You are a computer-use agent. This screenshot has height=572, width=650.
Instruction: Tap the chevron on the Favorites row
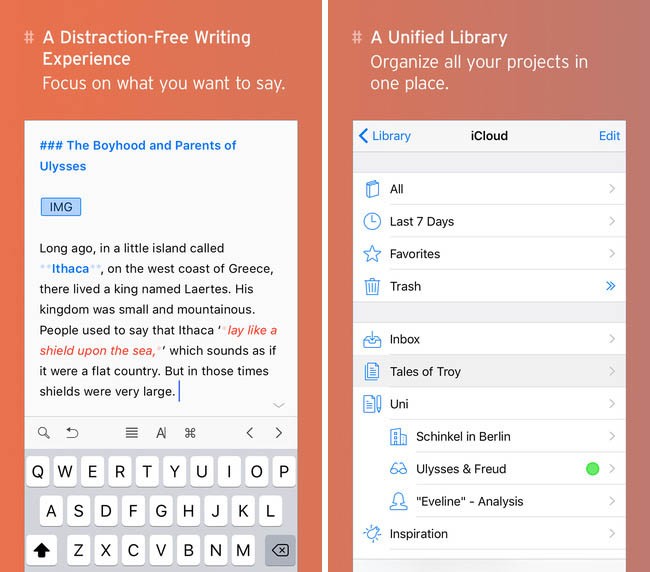coord(612,253)
